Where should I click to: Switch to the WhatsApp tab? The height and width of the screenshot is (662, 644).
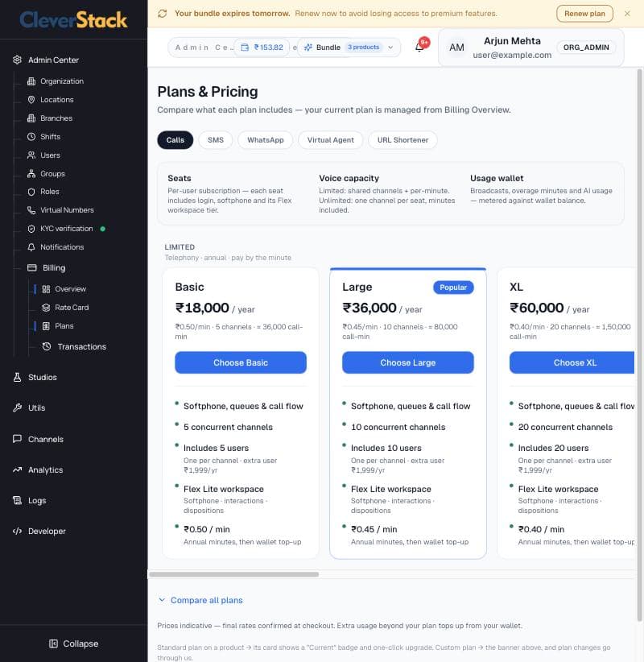(265, 140)
